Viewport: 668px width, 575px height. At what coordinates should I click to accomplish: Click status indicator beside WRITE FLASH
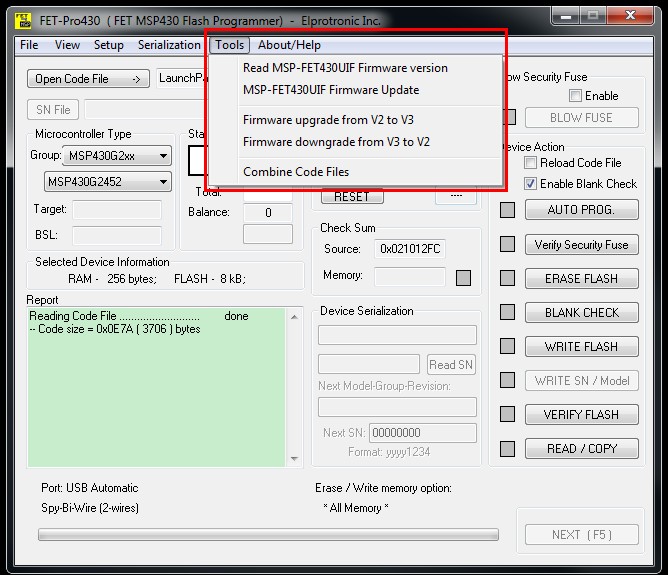pos(507,346)
